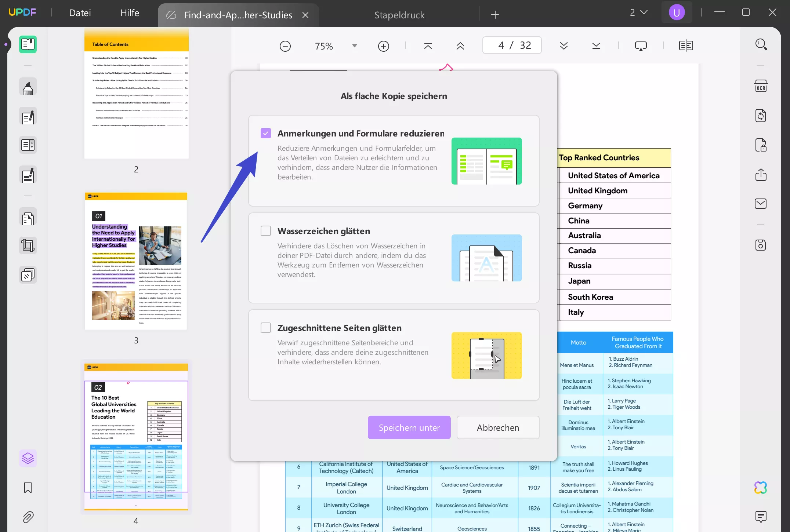Select the page 3 thumbnail

click(x=136, y=261)
